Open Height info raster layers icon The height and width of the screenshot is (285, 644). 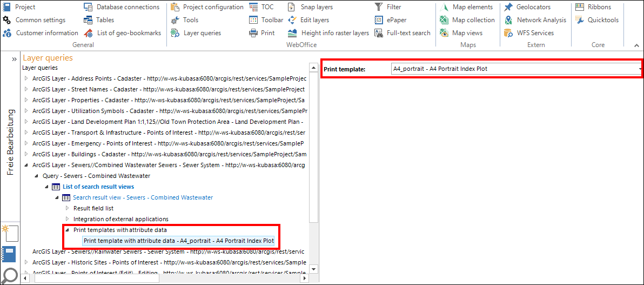coord(292,33)
